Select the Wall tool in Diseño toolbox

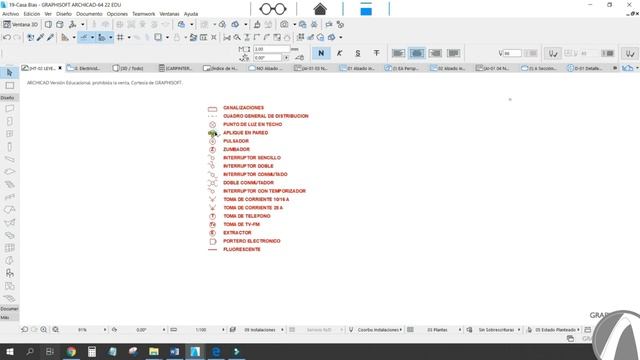[9, 109]
